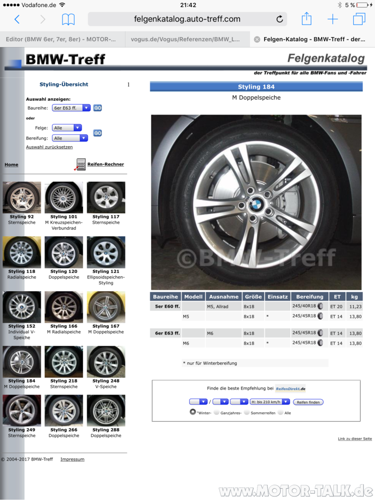The image size is (375, 500).
Task: Open the Safari bookmarks book icon
Action: pyautogui.click(x=68, y=19)
